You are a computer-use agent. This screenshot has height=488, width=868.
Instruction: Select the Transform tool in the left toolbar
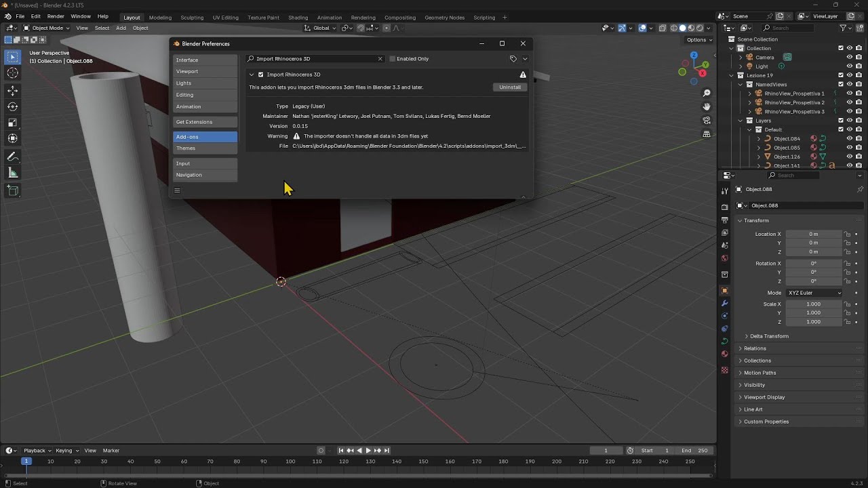12,139
